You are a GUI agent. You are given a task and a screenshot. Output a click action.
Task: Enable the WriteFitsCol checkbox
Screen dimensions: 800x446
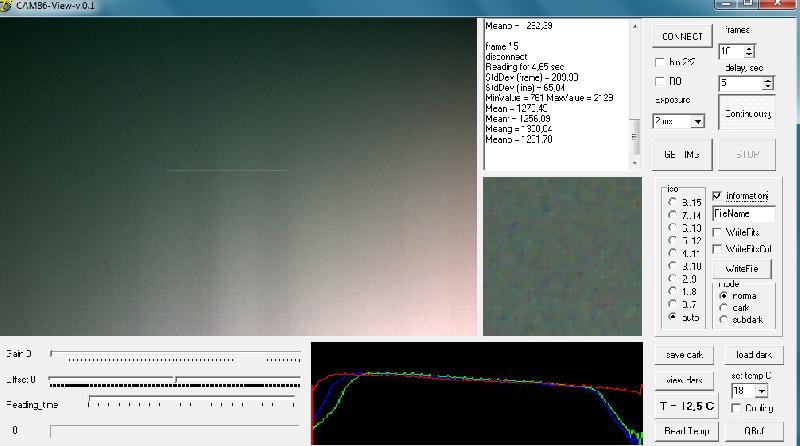click(717, 249)
